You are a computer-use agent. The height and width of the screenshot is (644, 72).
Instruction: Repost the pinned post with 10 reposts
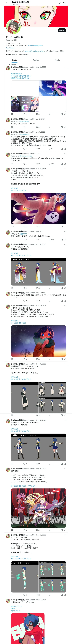[x=25, y=114]
